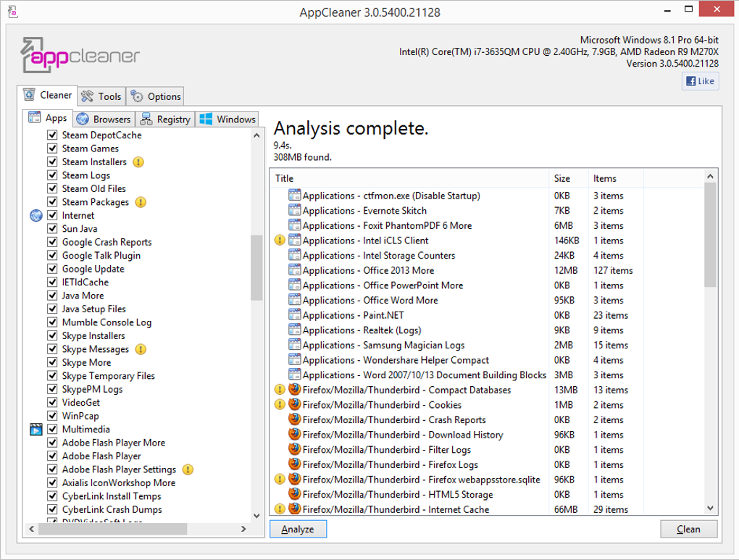Uncheck the Steam DepotCache checkbox
739x560 pixels.
coord(52,135)
